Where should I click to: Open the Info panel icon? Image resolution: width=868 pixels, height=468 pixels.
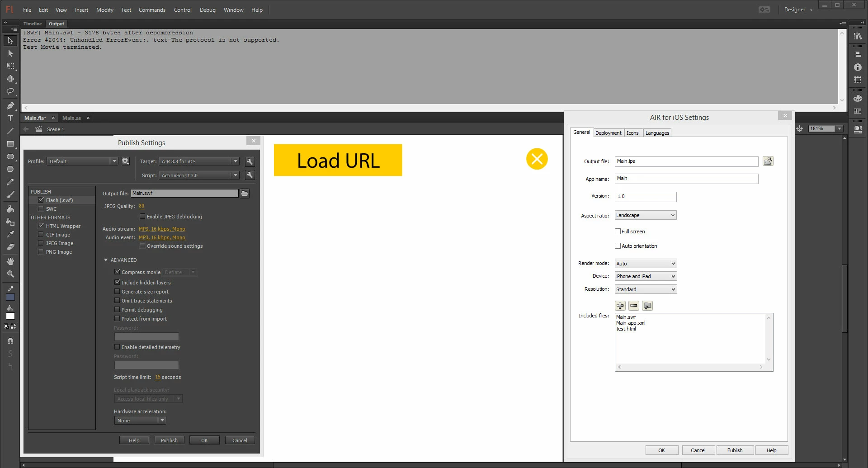click(858, 67)
